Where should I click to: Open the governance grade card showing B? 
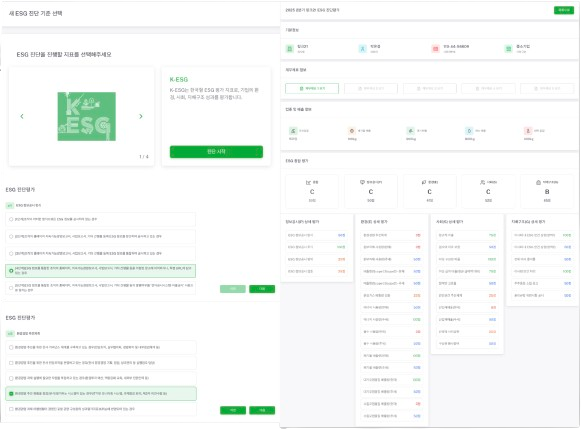tap(547, 191)
